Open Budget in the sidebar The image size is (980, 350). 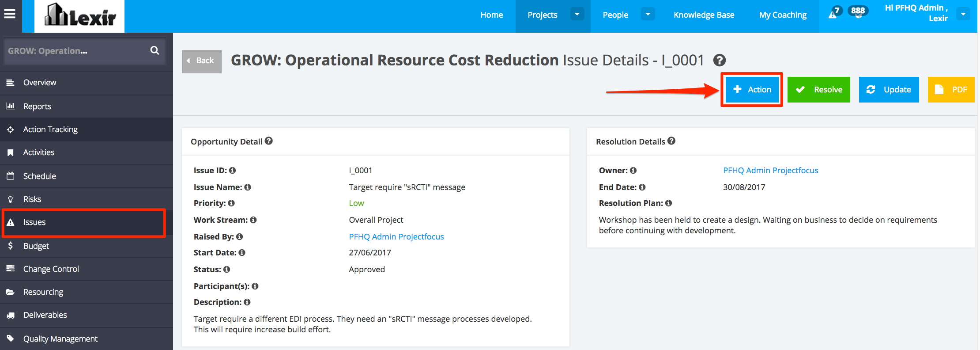tap(87, 246)
